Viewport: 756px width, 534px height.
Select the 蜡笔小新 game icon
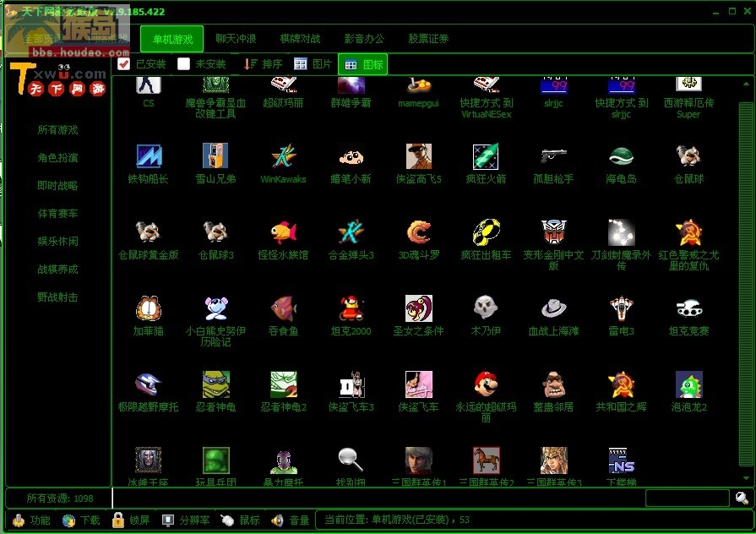(351, 155)
